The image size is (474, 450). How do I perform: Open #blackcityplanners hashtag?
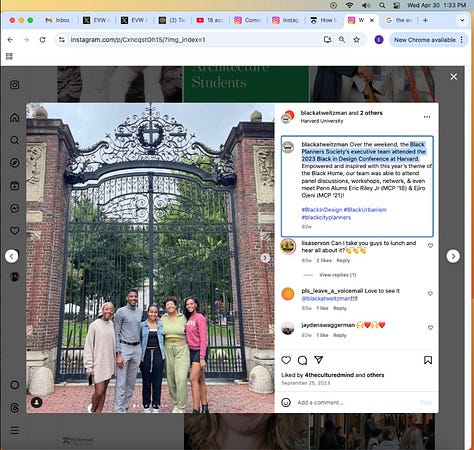click(x=326, y=217)
